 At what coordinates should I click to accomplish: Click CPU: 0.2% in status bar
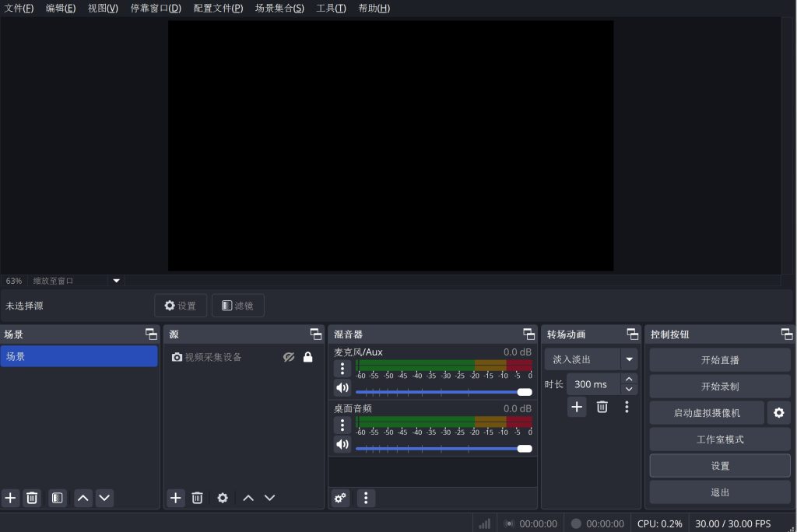659,523
